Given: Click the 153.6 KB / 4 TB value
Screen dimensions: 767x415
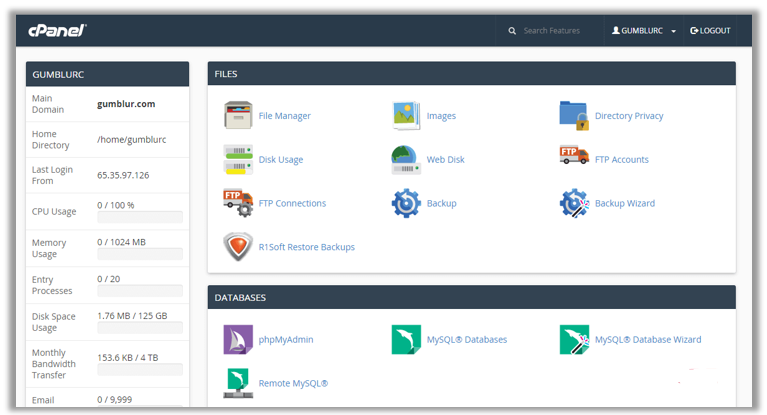Looking at the screenshot, I should click(128, 357).
